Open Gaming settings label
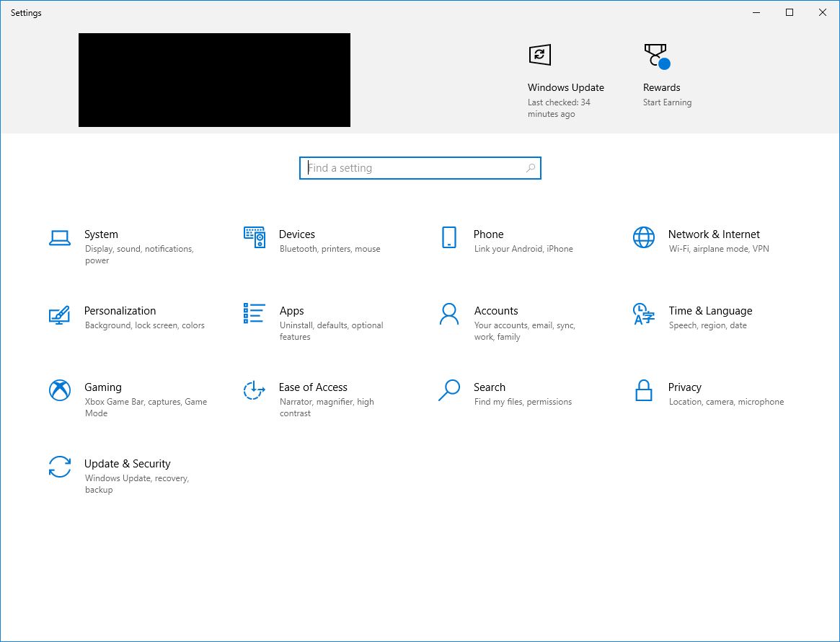 pyautogui.click(x=103, y=387)
